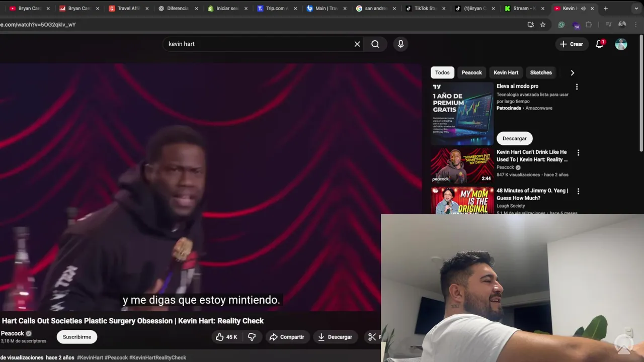Mute the playing Kevin tab audio icon
This screenshot has height=362, width=644.
[x=583, y=8]
